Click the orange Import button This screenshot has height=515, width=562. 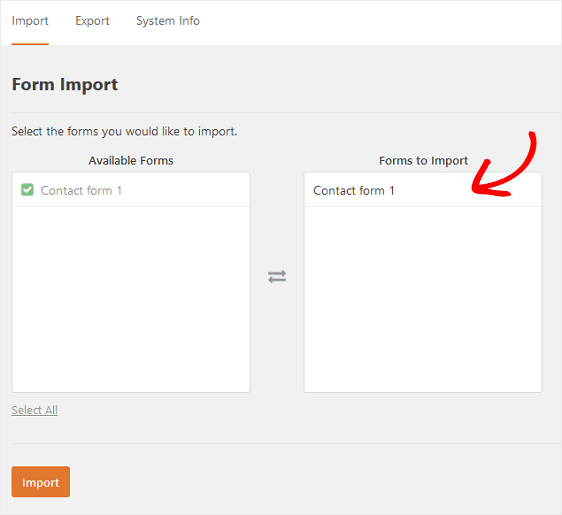pos(41,481)
